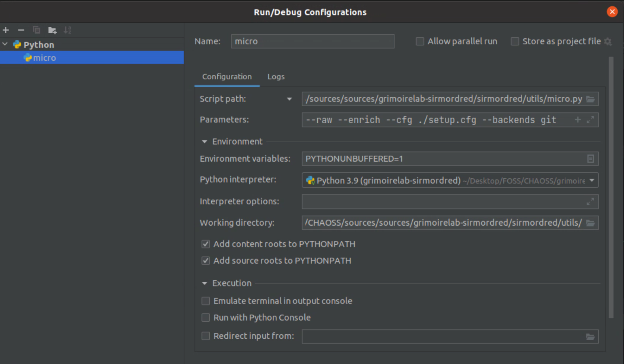Open the Script path type dropdown arrow
Viewport: 624px width, 364px height.
coord(289,99)
